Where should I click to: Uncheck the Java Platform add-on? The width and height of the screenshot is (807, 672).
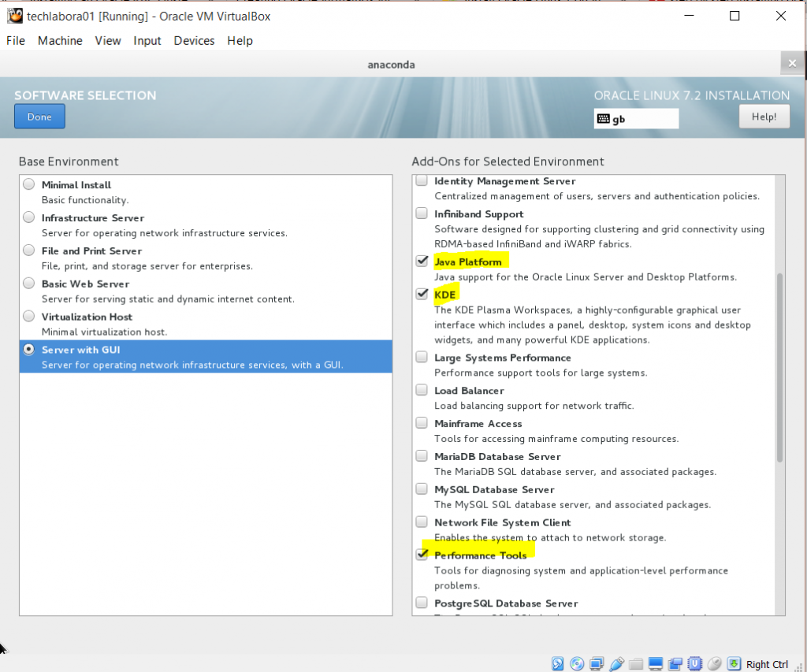click(423, 262)
